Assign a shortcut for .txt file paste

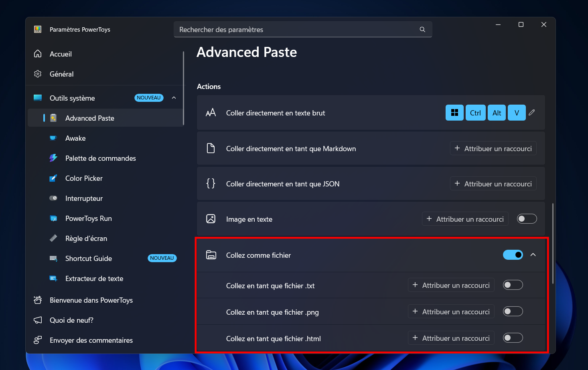(x=451, y=285)
